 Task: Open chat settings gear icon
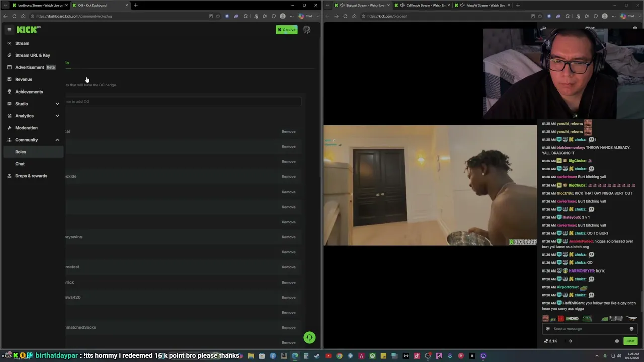(x=617, y=341)
